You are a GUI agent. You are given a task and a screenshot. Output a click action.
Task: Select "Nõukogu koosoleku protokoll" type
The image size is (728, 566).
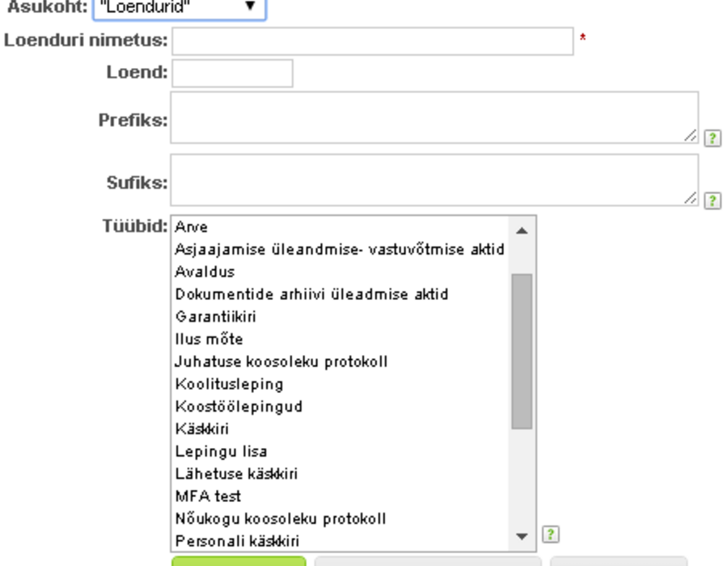click(341, 518)
